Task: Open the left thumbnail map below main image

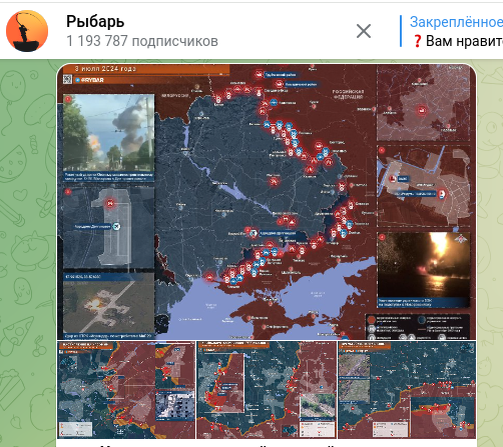Action: point(126,390)
